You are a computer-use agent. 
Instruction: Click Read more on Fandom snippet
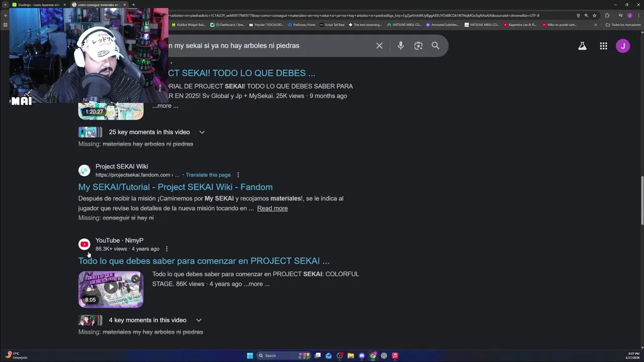272,208
